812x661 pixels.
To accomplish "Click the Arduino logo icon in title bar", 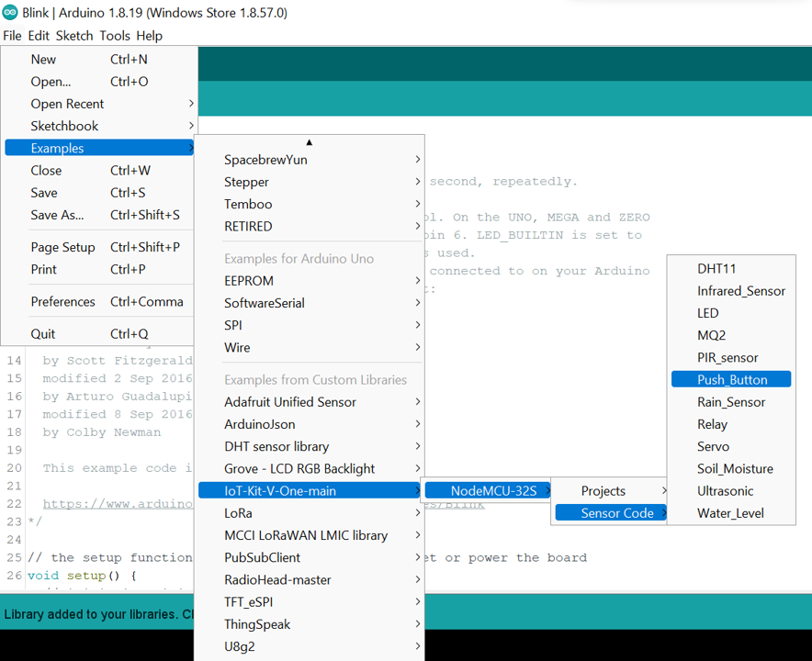I will [10, 13].
